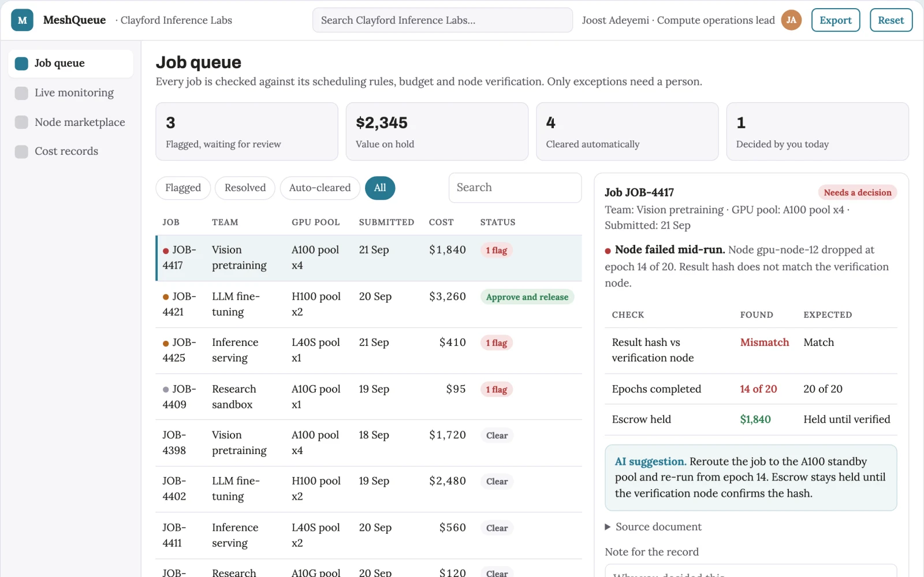Image resolution: width=924 pixels, height=577 pixels.
Task: Click the Export button
Action: [x=836, y=20]
